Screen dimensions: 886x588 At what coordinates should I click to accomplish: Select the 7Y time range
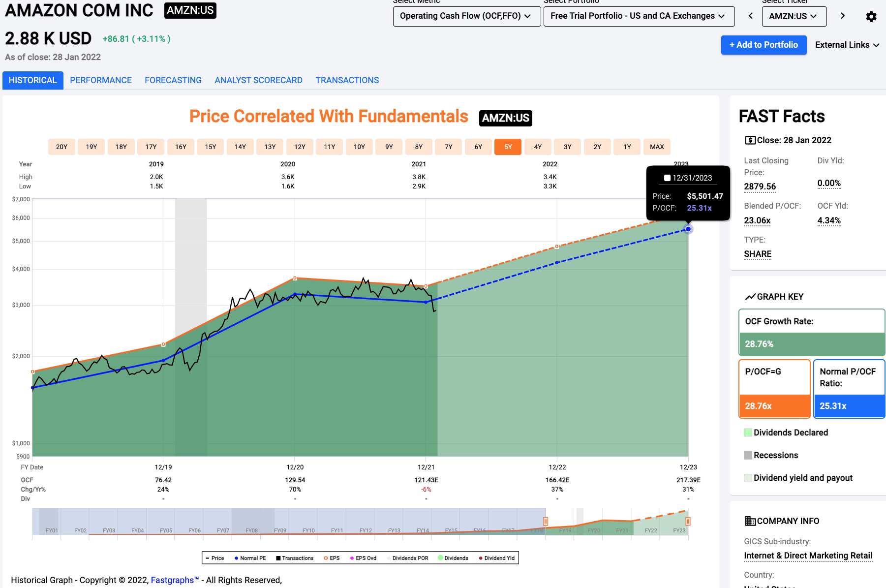tap(449, 147)
